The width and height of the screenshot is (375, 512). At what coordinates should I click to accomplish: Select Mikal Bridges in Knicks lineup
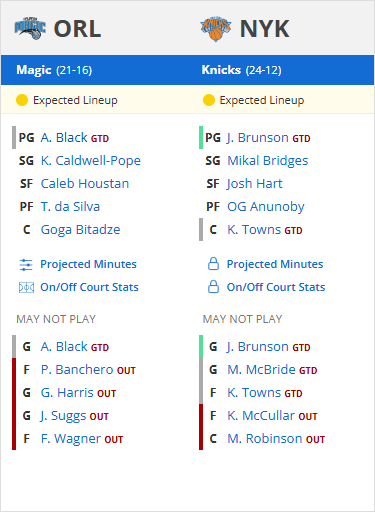click(x=268, y=161)
